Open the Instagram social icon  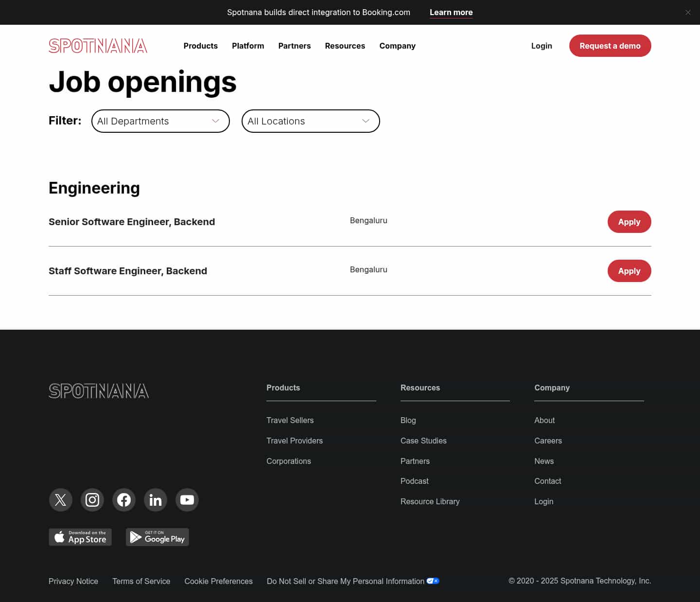tap(92, 499)
